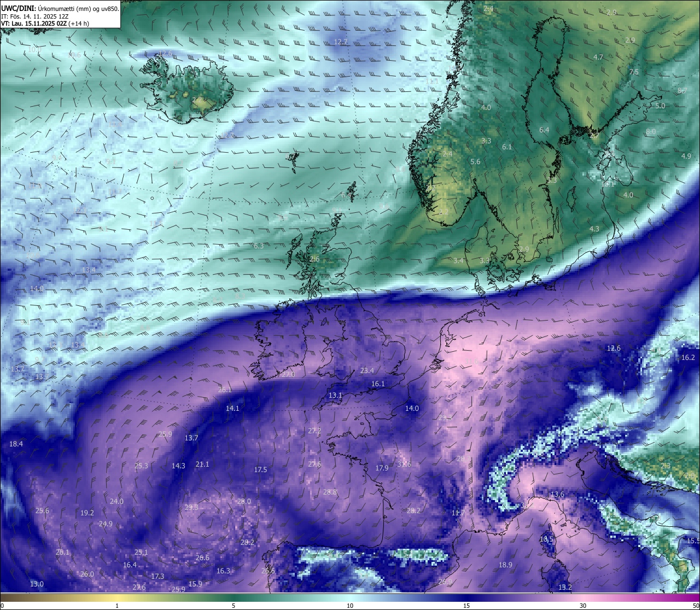This screenshot has height=610, width=700.
Task: Click the 14.1 precipitation value
Action: 232,408
